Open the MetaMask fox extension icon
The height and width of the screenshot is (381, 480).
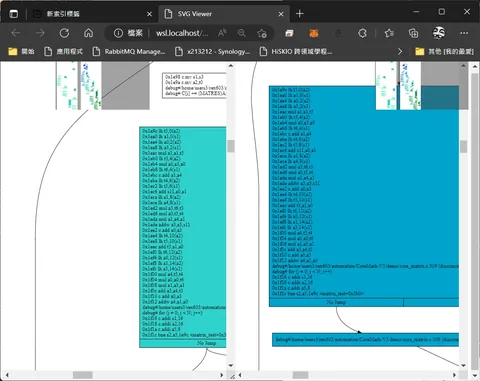click(x=314, y=33)
